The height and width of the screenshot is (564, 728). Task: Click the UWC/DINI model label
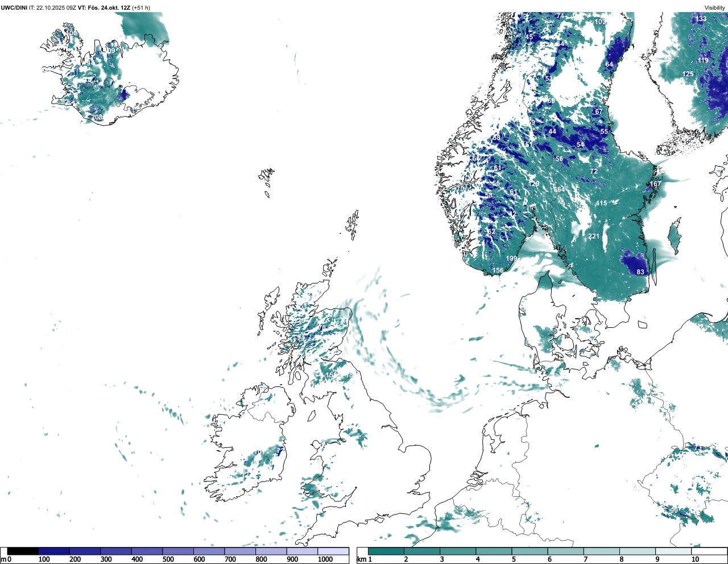[14, 7]
